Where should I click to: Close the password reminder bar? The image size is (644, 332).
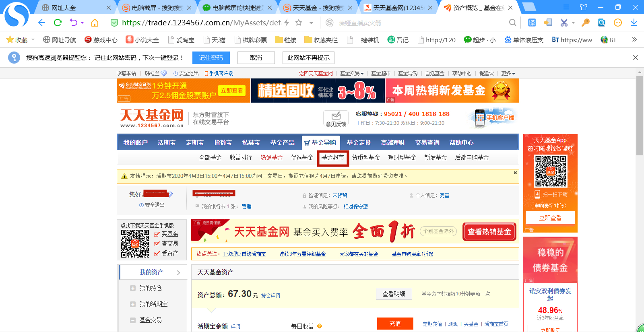point(635,58)
